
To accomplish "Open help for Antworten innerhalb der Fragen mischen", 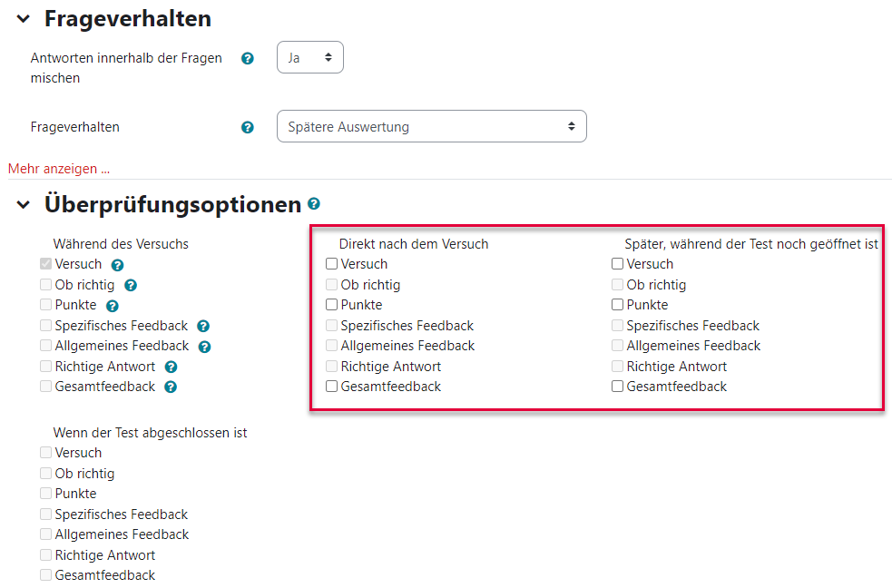I will pos(248,59).
